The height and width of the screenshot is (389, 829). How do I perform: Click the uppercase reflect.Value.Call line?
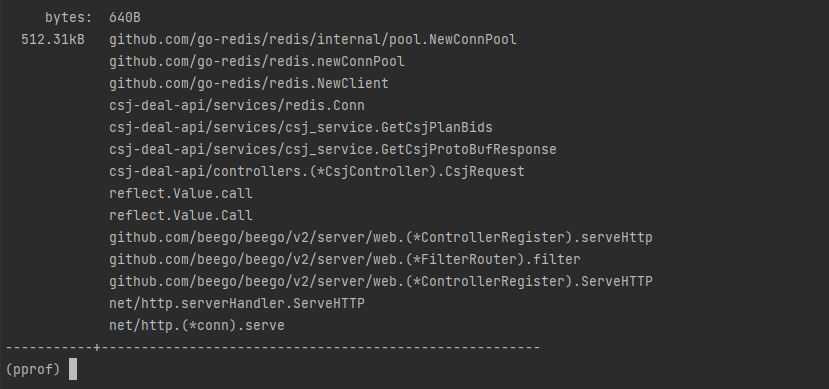coord(181,215)
